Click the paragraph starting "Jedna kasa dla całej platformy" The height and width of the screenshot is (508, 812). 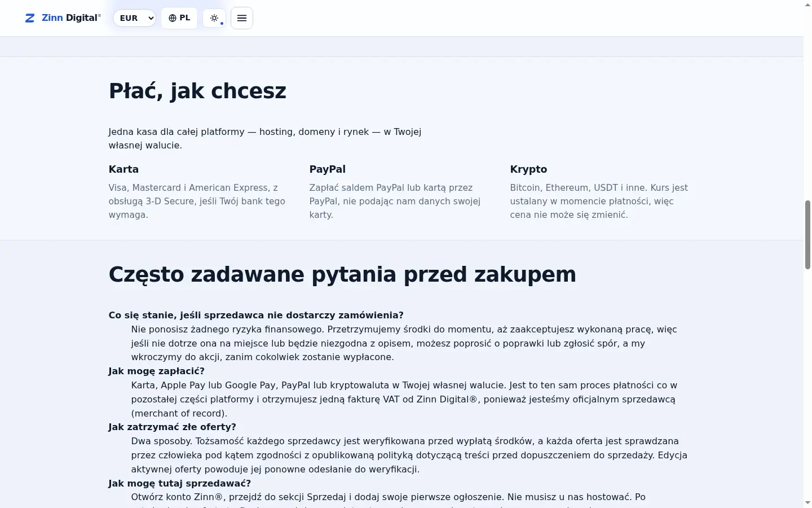(265, 138)
